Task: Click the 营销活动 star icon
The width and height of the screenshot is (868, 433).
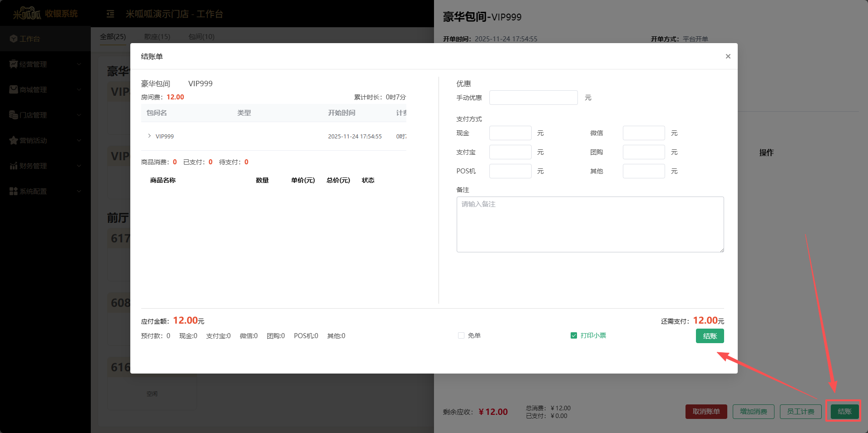Action: 14,141
